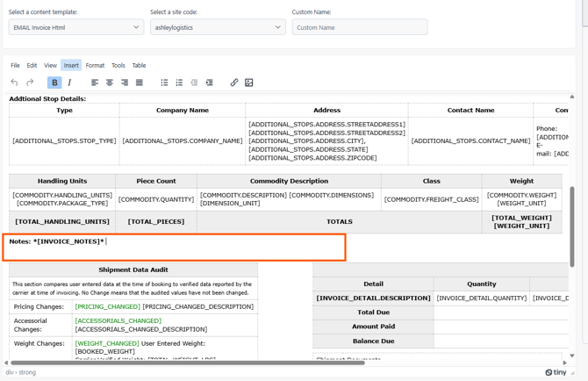
Task: Click [ADDITIONAL_STOPS.ADDRESS.ZIPCODE] text
Action: (312, 158)
